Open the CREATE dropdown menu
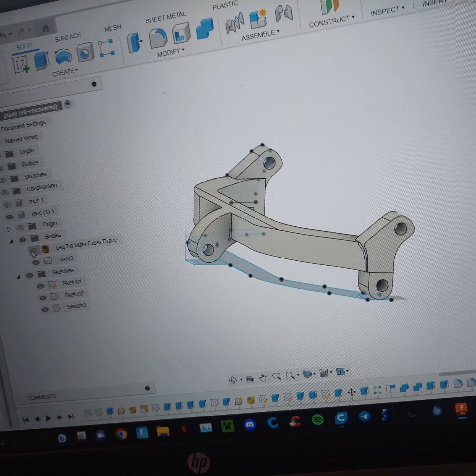Image resolution: width=476 pixels, height=476 pixels. point(65,72)
